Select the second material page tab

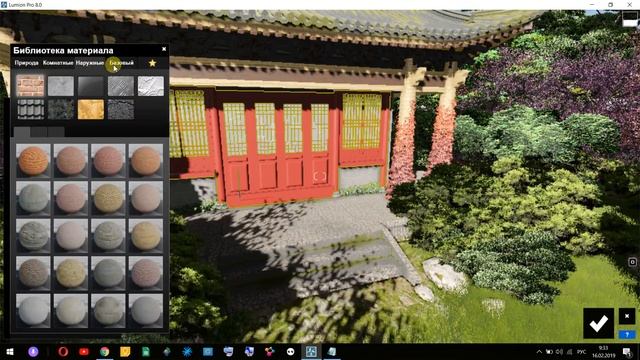[39, 131]
